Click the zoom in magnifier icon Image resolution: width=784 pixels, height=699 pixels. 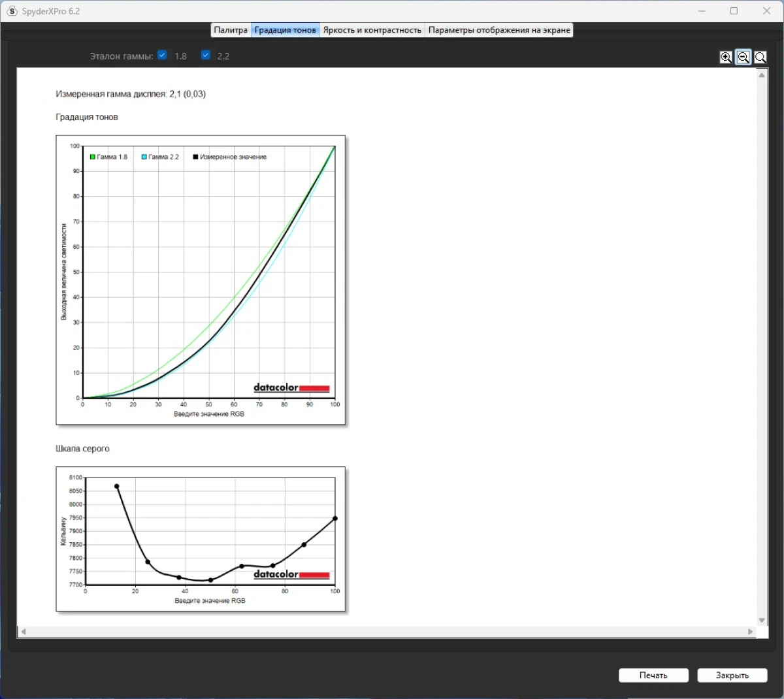(x=726, y=57)
